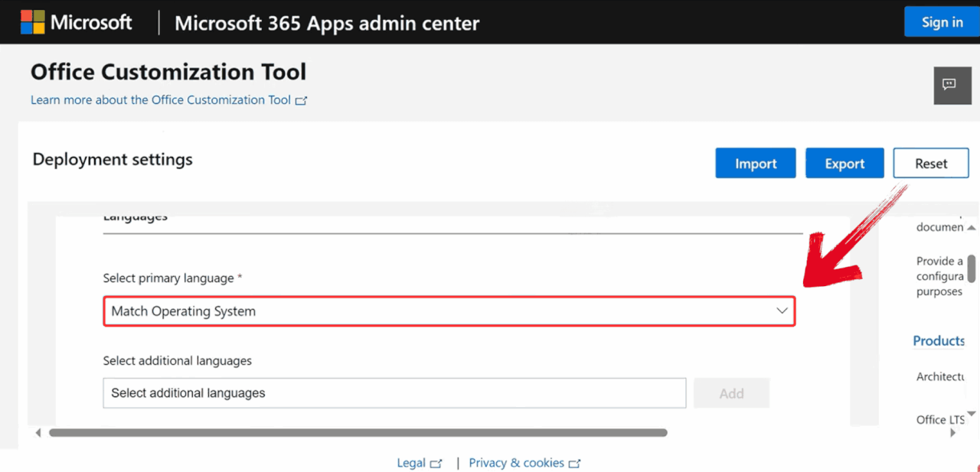Click external-link icon next to Legal
Image resolution: width=980 pixels, height=472 pixels.
[436, 464]
